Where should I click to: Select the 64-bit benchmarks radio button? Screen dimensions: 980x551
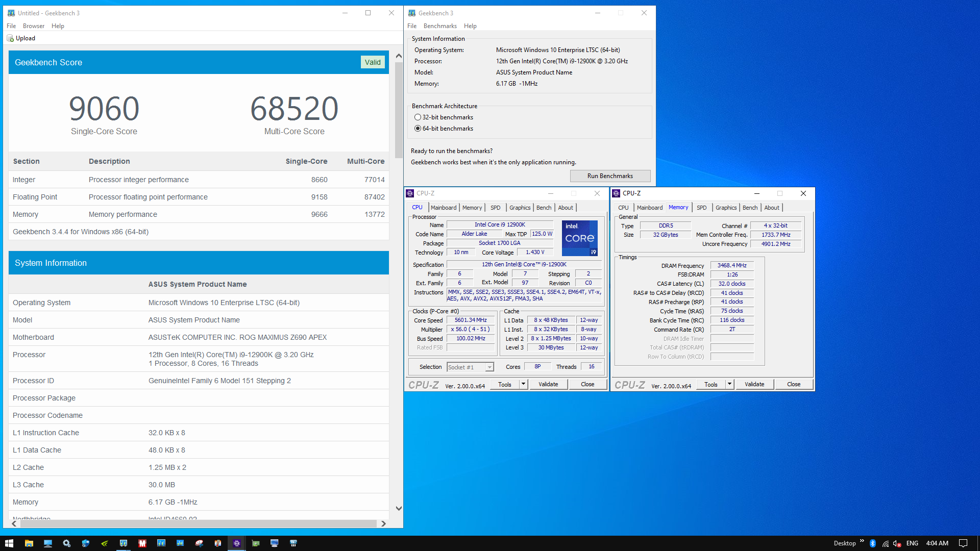418,129
